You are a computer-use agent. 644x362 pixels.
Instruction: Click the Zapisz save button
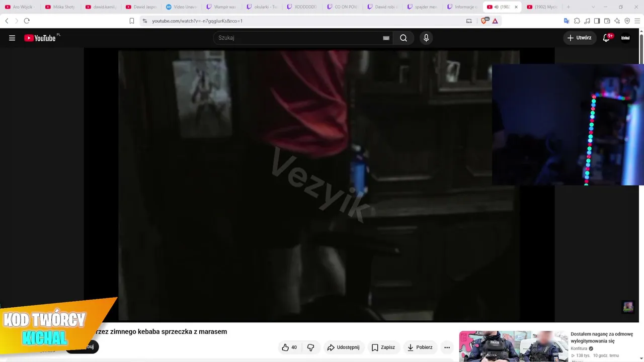coord(383,347)
